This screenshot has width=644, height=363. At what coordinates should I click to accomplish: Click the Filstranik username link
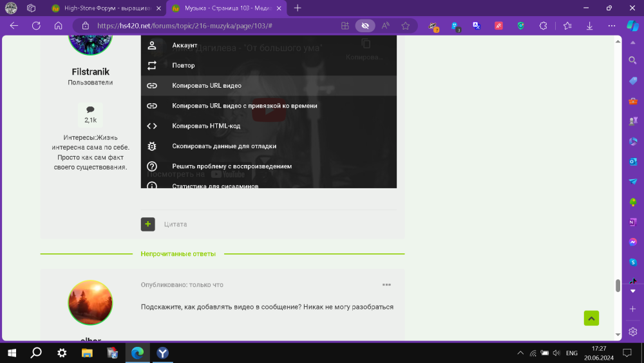coord(90,72)
